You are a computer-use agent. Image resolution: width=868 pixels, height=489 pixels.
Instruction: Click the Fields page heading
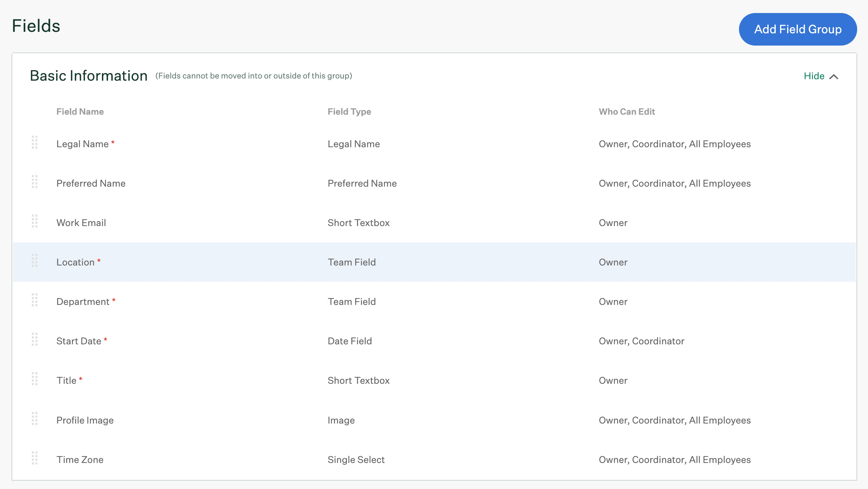pos(36,26)
